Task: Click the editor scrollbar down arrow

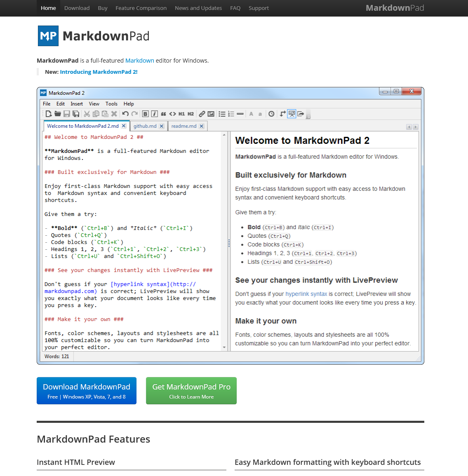Action: click(x=224, y=347)
